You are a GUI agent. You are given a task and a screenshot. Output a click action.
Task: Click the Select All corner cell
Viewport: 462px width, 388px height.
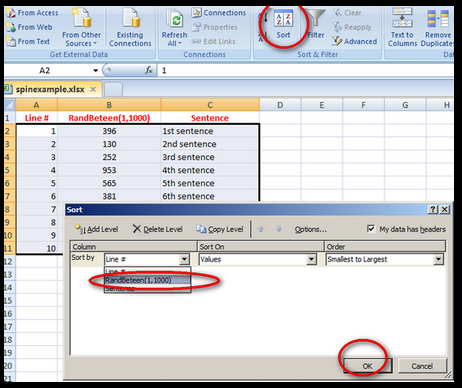tap(9, 105)
